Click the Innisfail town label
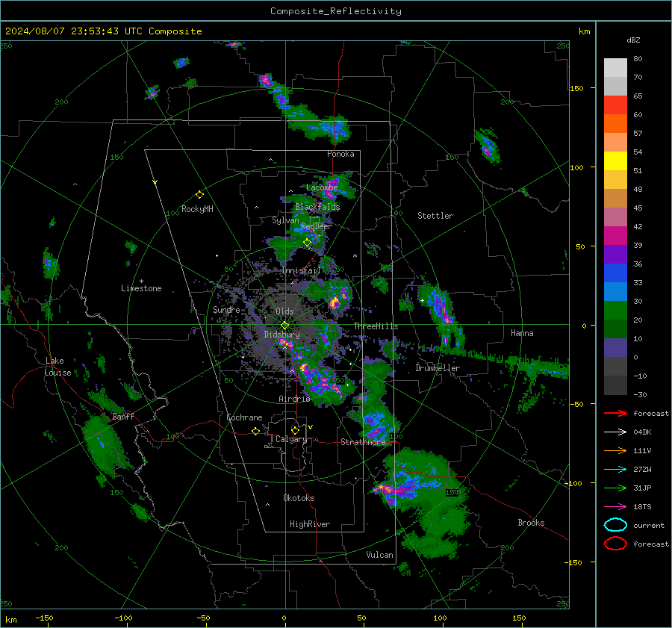Image resolution: width=672 pixels, height=628 pixels. coord(301,270)
